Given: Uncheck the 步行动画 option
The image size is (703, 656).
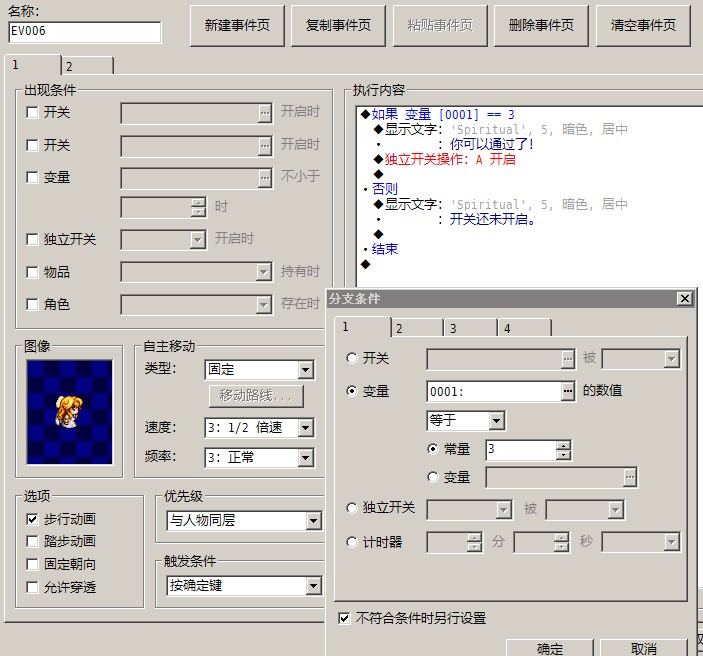Looking at the screenshot, I should 32,519.
